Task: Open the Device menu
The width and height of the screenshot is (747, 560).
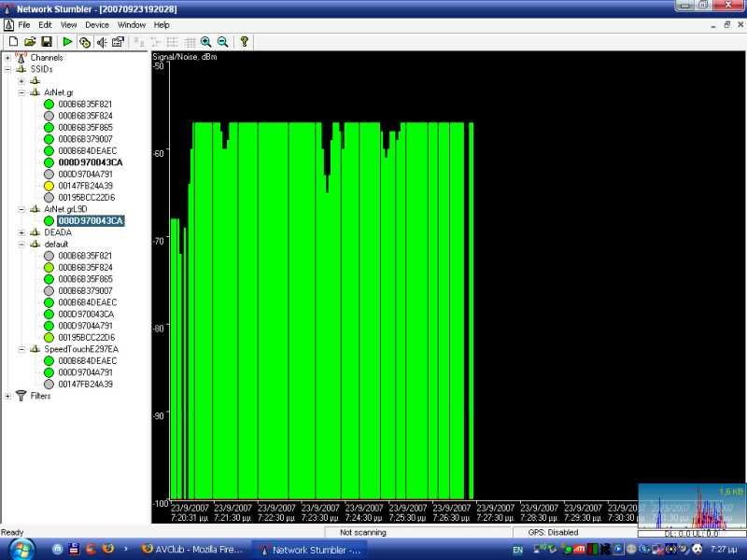Action: pos(97,24)
